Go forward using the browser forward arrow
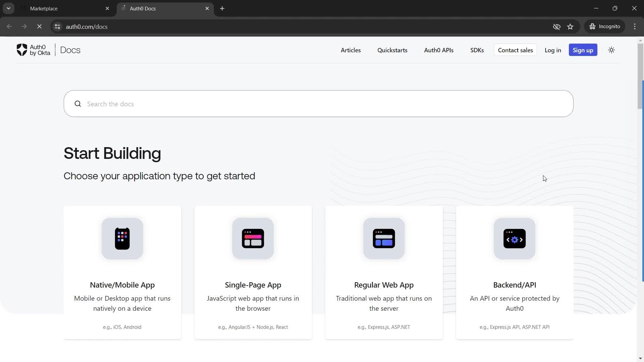The width and height of the screenshot is (644, 362). coord(24,26)
